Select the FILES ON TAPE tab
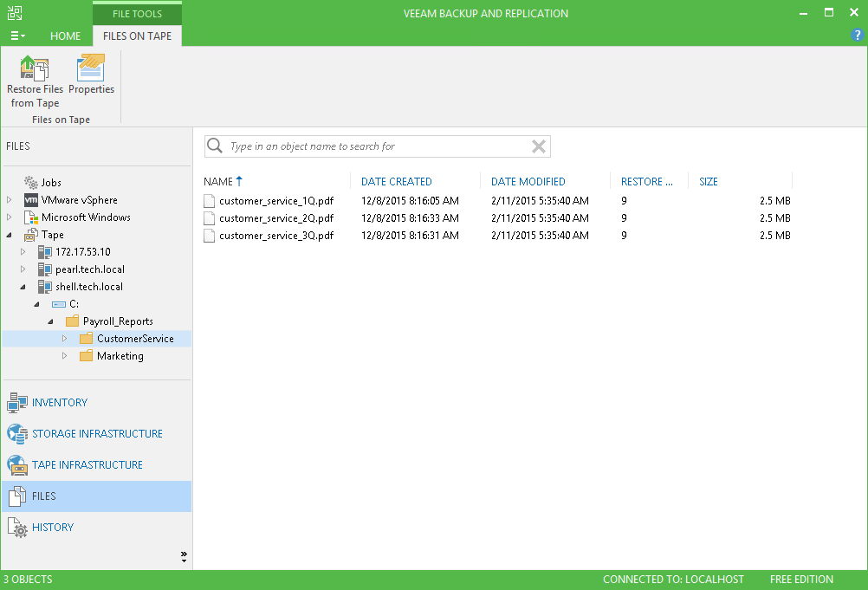The image size is (868, 590). coord(137,36)
